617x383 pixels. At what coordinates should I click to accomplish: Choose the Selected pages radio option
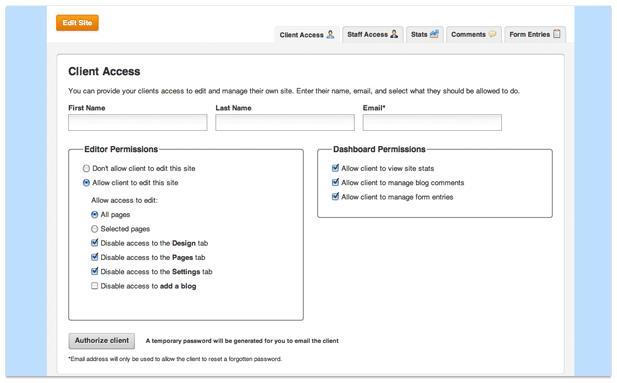(94, 229)
